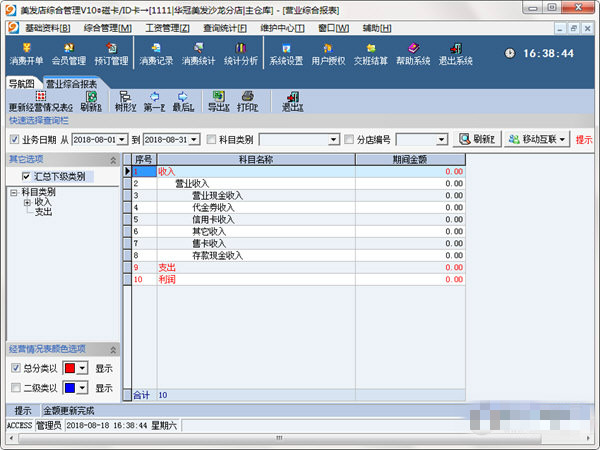Screen dimensions: 600x450
Task: Collapse 其它选项 panel chevron
Action: tap(113, 160)
